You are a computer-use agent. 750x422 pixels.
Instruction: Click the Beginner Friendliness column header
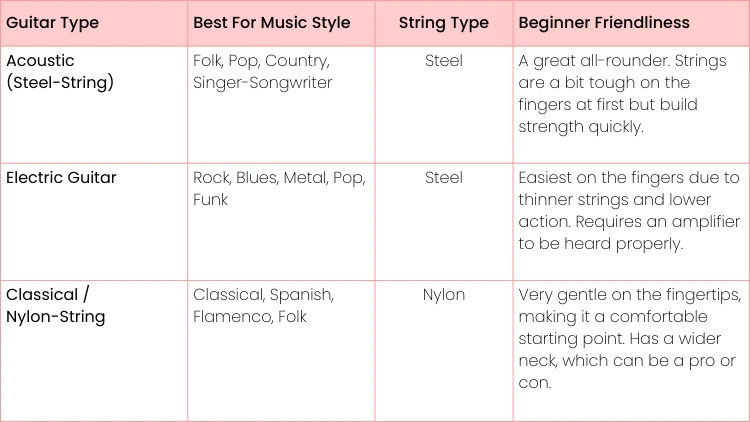(x=604, y=22)
